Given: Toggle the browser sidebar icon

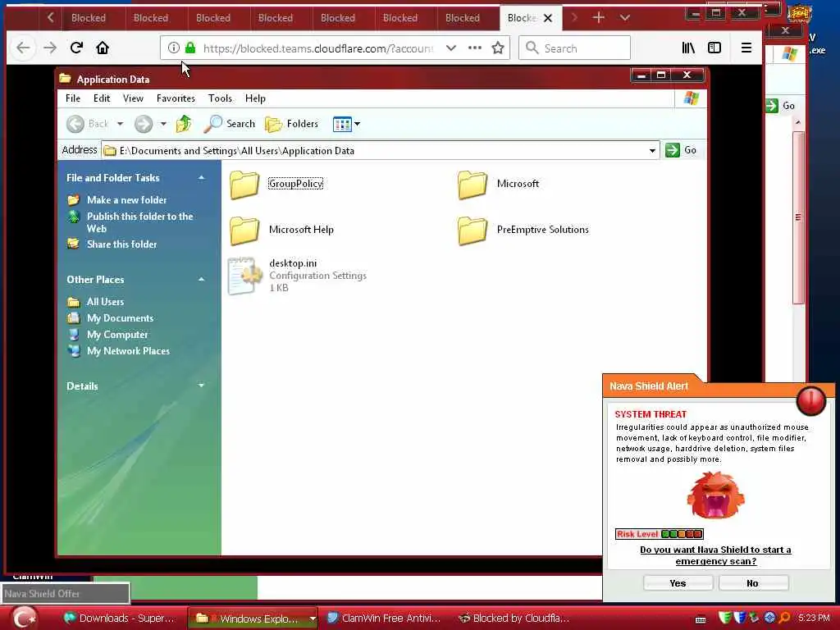Looking at the screenshot, I should click(714, 48).
